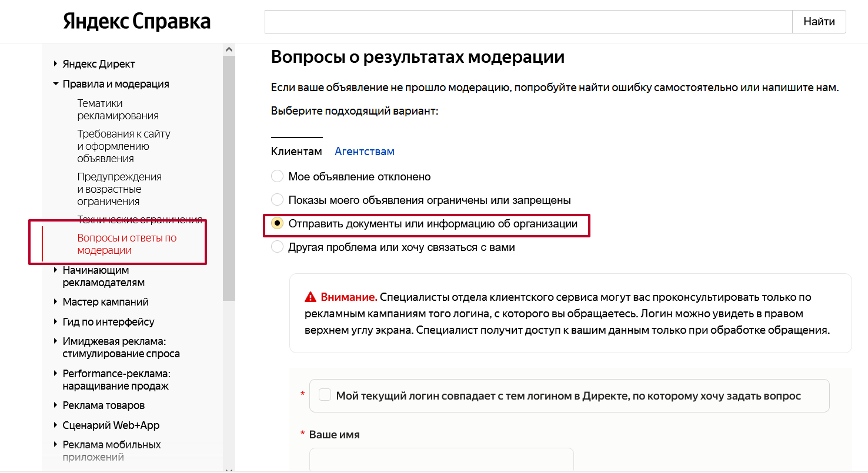Focus the Ваше имя input field
868x473 pixels.
(x=441, y=460)
